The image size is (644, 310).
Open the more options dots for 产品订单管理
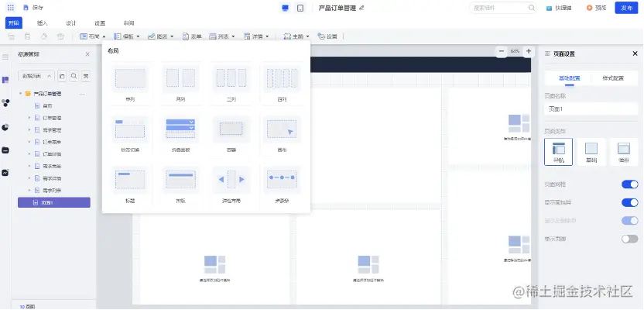click(x=82, y=94)
